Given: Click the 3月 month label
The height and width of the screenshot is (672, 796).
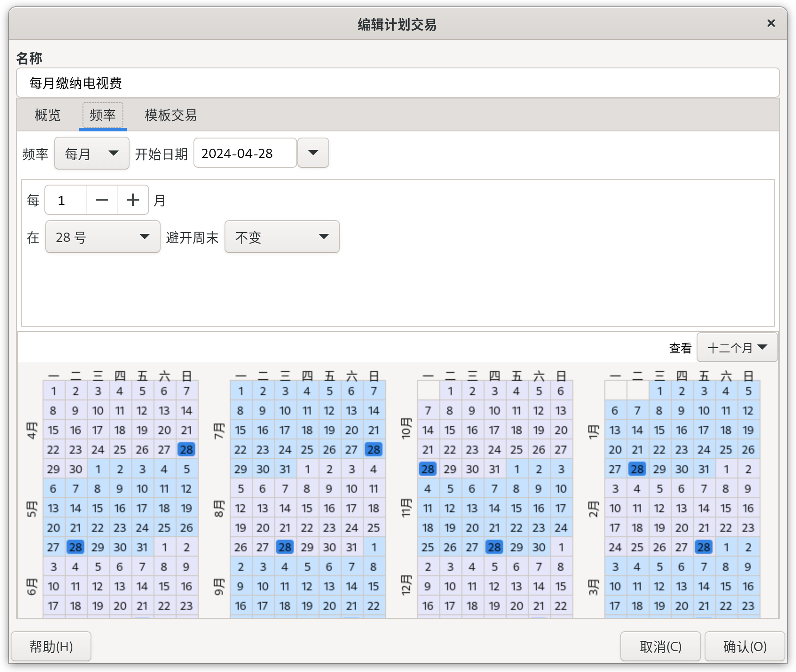Looking at the screenshot, I should pos(594,587).
